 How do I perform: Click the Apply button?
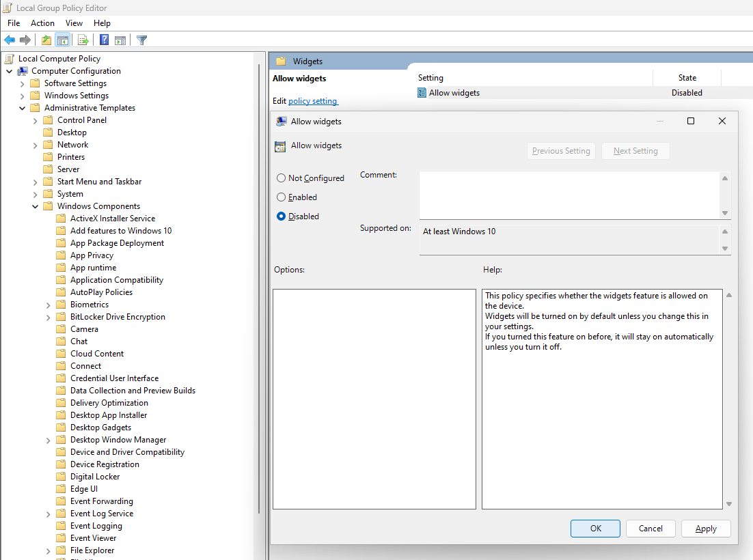[706, 529]
